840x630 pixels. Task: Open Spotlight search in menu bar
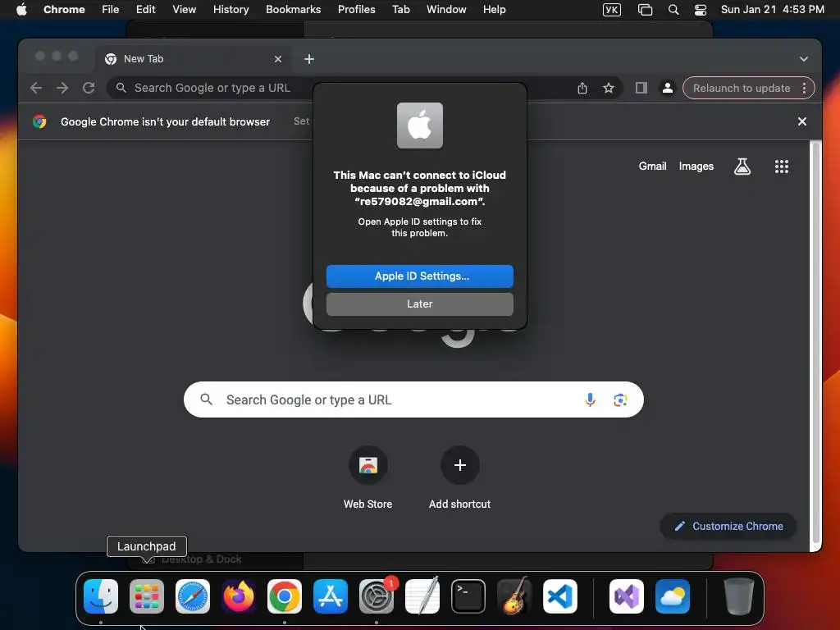point(673,10)
